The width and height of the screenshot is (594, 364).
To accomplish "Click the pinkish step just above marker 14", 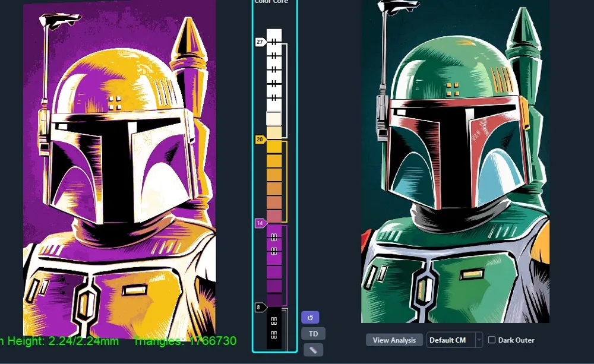I will tap(274, 216).
